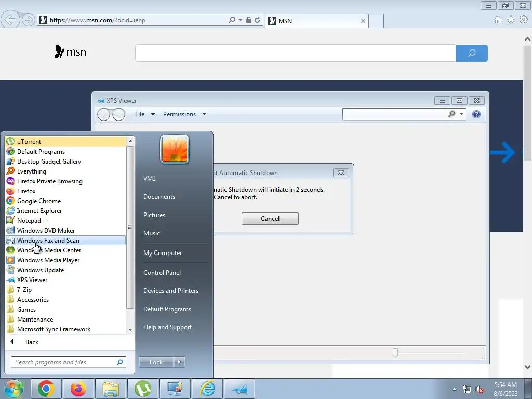Open a new tab in Internet Explorer
This screenshot has width=532, height=399.
[376, 21]
